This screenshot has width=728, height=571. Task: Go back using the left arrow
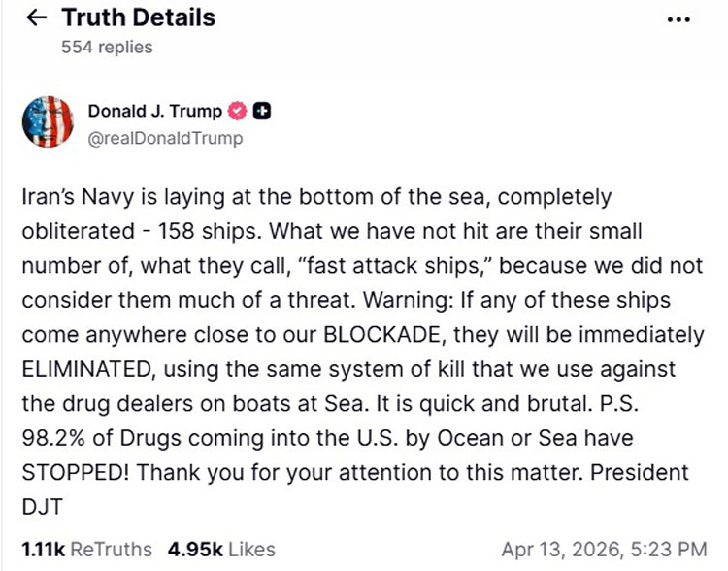(37, 18)
